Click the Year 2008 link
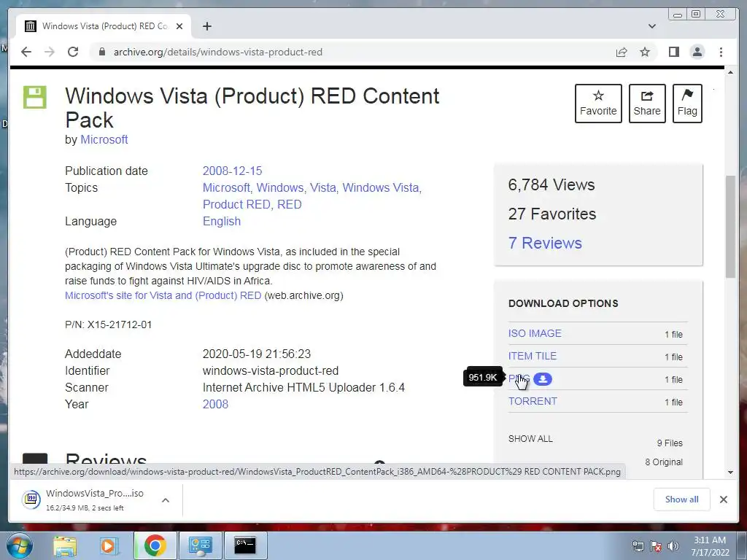Viewport: 747px width, 560px height. tap(215, 404)
